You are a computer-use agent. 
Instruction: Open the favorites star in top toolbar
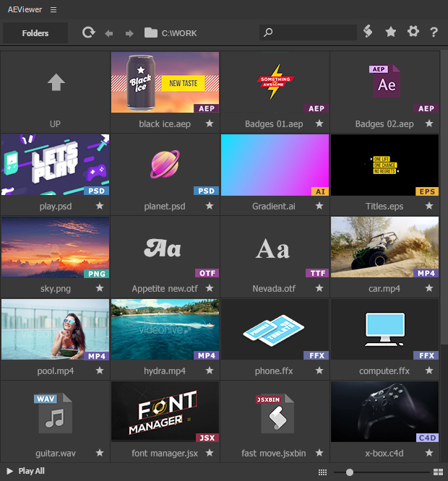[x=391, y=32]
